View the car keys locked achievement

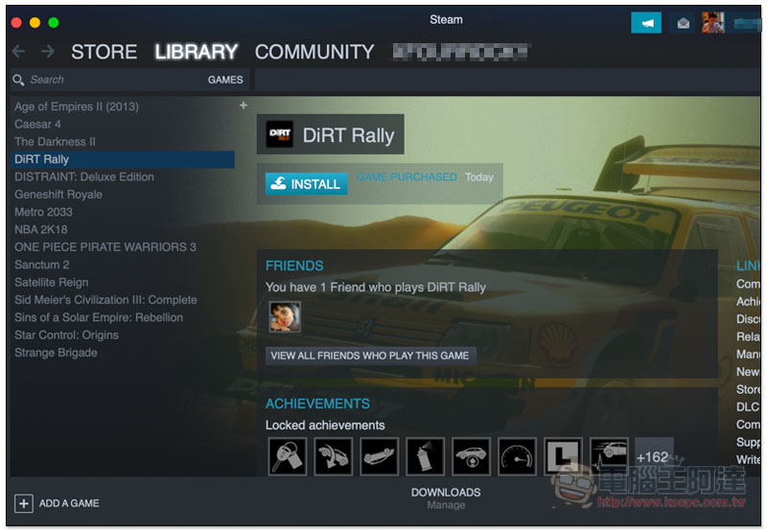tap(288, 456)
